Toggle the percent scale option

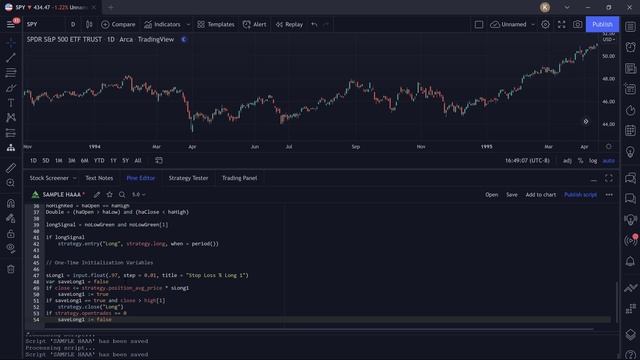click(x=580, y=161)
